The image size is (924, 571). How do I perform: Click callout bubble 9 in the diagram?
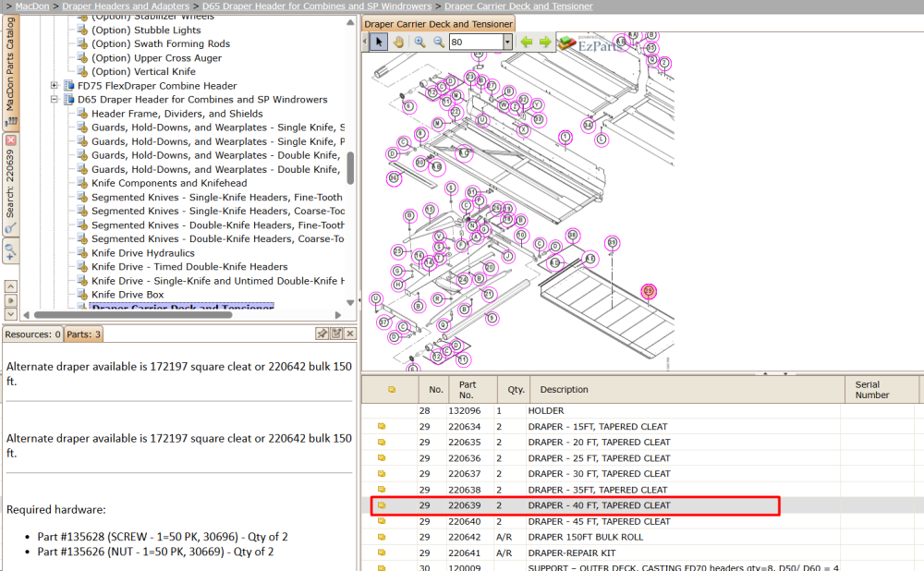[x=492, y=318]
